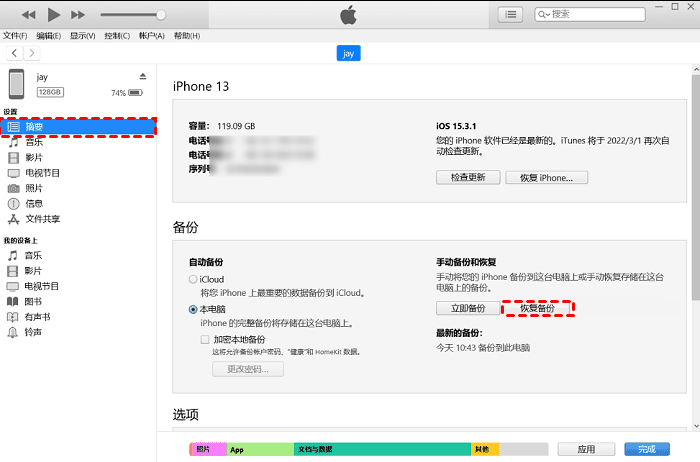Open 文件共享 (File Sharing) in the sidebar
Screen dimensions: 700x462
pos(42,218)
